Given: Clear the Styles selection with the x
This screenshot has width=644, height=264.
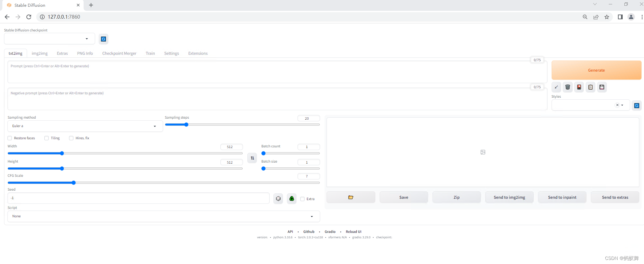Looking at the screenshot, I should (x=617, y=105).
